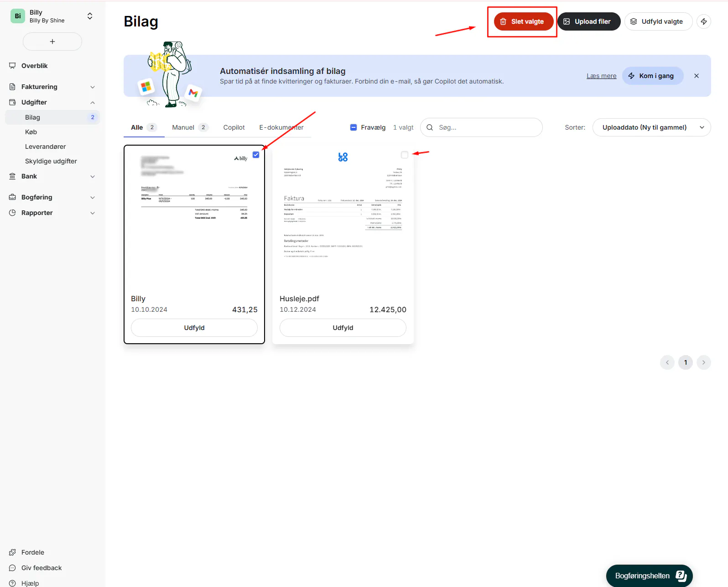Click the Bank building icon
This screenshot has height=587, width=728.
pos(12,176)
